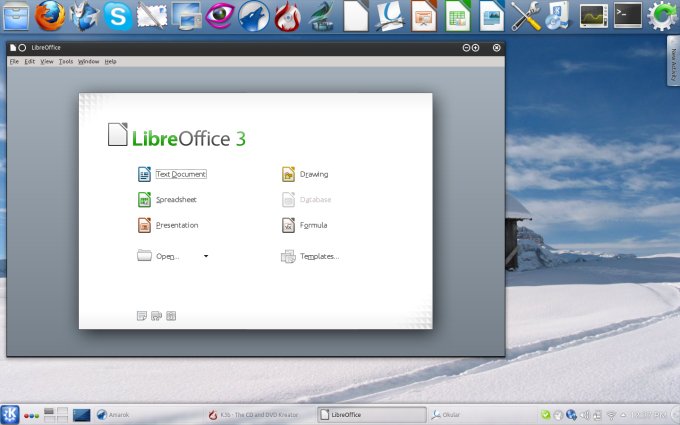Screen dimensions: 680x425
Task: Launch the image document icon in dock
Action: click(492, 16)
